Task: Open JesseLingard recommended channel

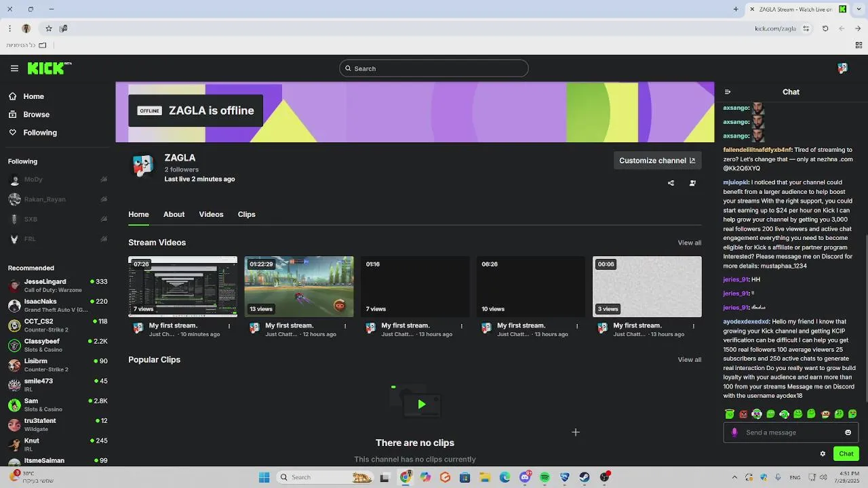Action: pos(57,285)
